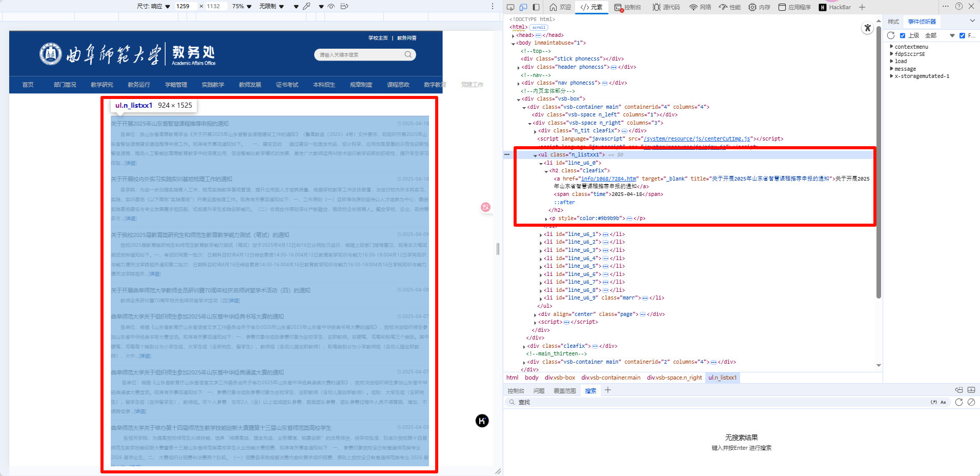Open the 无限制 throttling dropdown
The width and height of the screenshot is (980, 476).
[272, 6]
